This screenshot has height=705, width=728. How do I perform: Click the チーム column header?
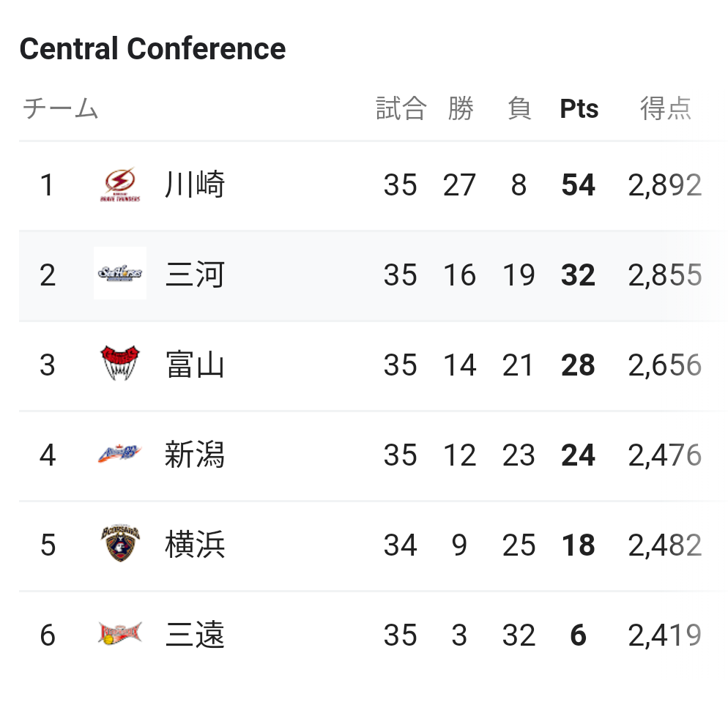tap(60, 108)
